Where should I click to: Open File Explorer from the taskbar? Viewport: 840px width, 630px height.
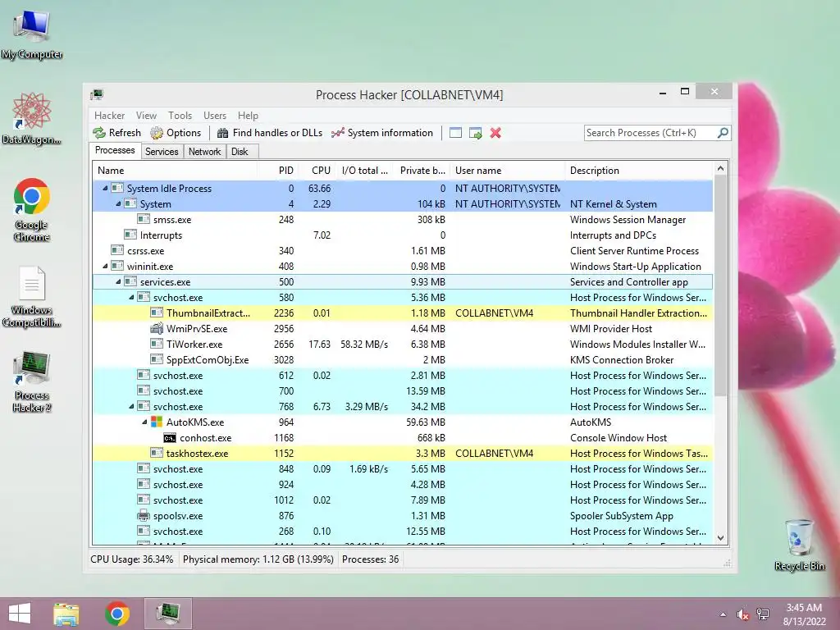[66, 614]
